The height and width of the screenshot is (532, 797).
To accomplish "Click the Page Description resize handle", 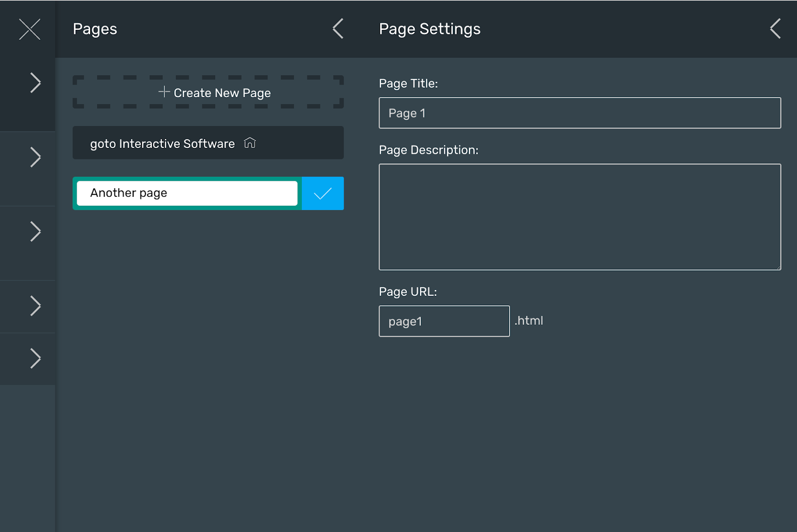I will pos(778,267).
